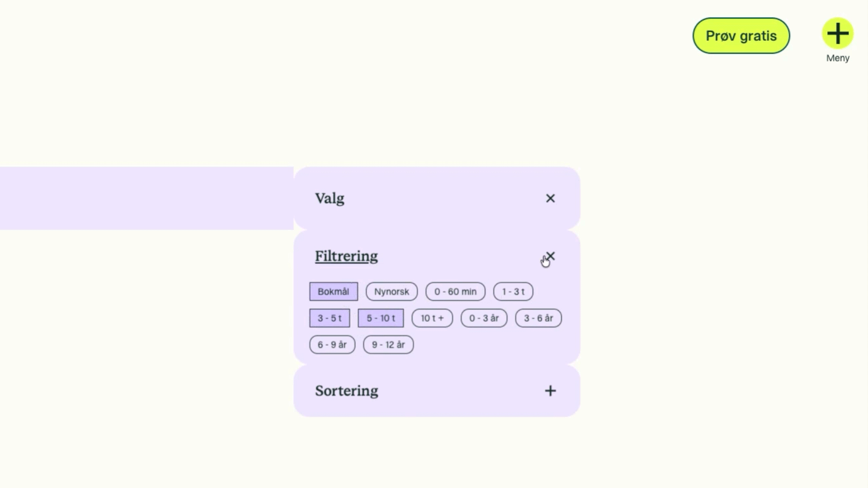Collapse Filtrering using its X icon
868x488 pixels.
pyautogui.click(x=550, y=256)
